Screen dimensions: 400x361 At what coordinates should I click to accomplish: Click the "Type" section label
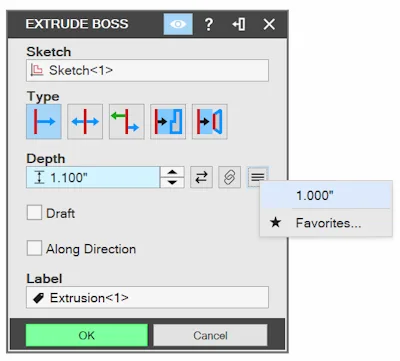click(x=43, y=97)
